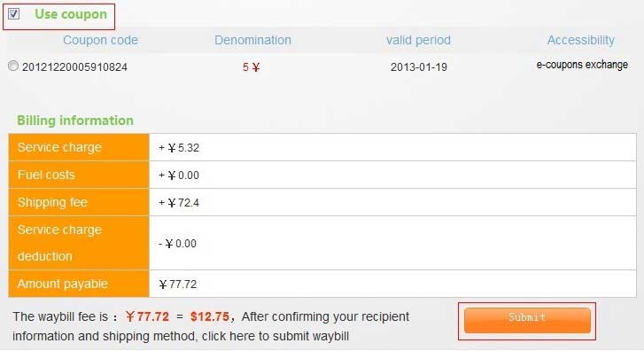Click the red ¥77.72 waybill fee
Viewport: 644px width, 351px height.
[147, 316]
